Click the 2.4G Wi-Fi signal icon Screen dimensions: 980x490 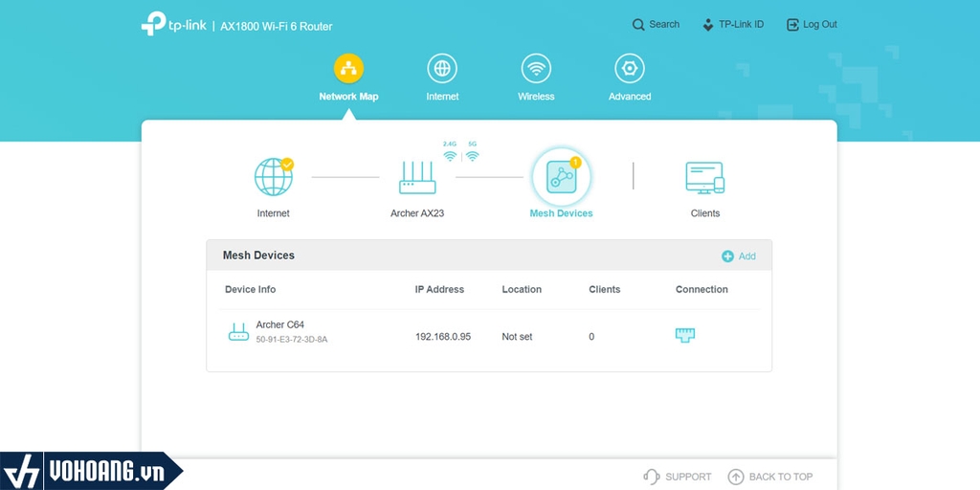point(450,156)
